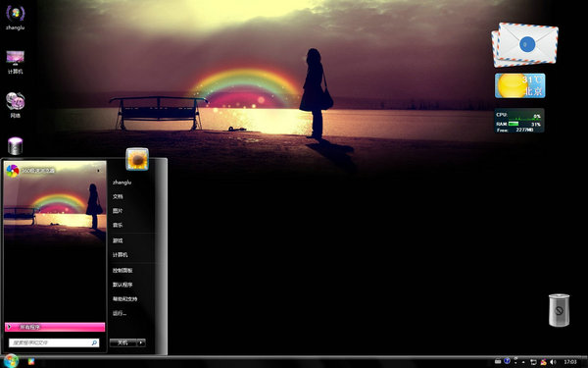Screen dimensions: 588x368
Task: Click the mail envelope desktop gadget
Action: click(x=525, y=45)
